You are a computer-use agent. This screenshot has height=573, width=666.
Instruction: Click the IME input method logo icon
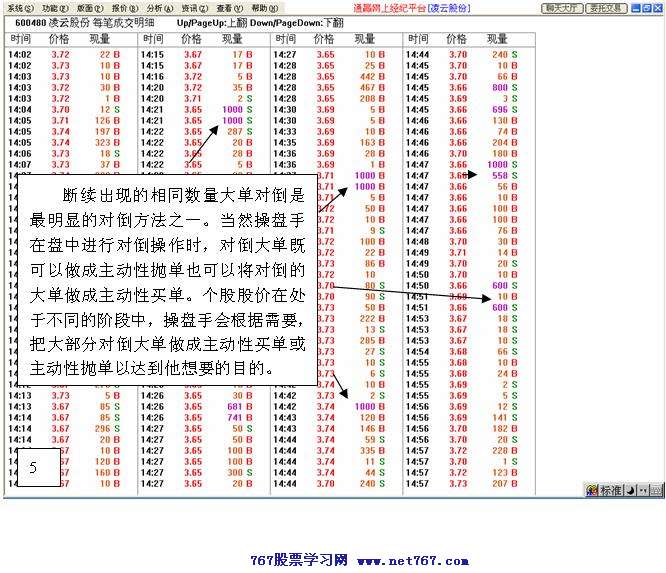591,490
